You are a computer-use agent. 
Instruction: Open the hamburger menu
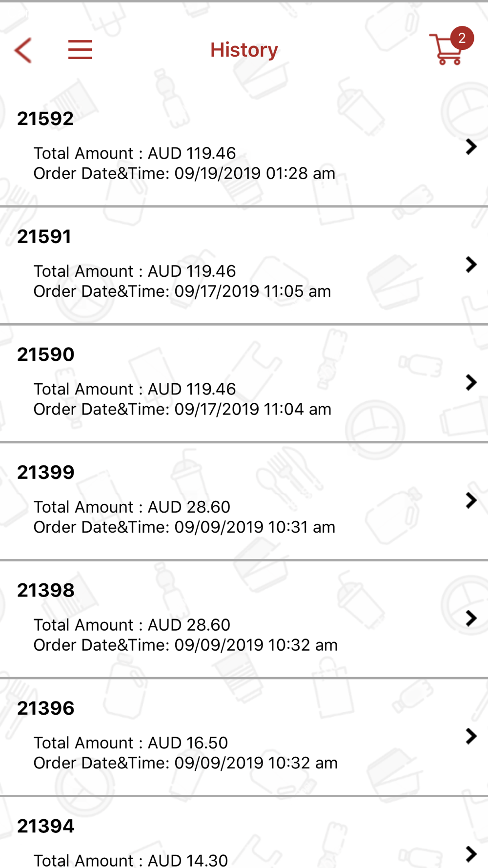[x=80, y=50]
